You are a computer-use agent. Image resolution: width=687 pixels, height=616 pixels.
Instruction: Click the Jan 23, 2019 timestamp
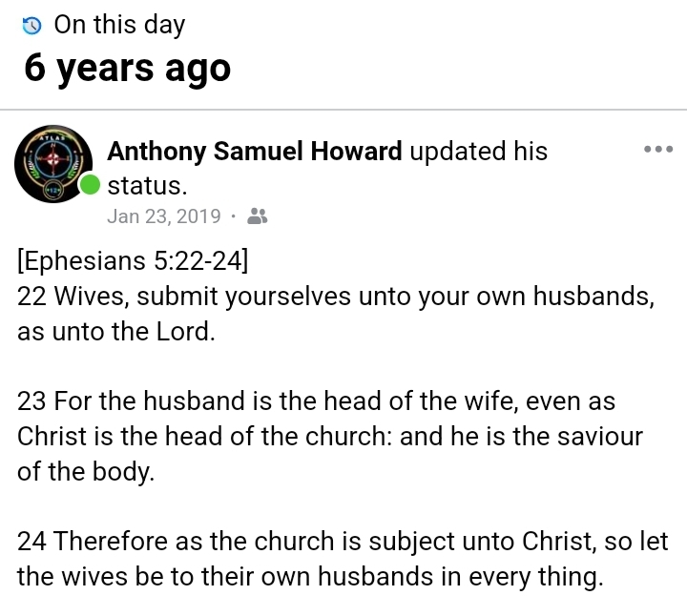tap(163, 216)
